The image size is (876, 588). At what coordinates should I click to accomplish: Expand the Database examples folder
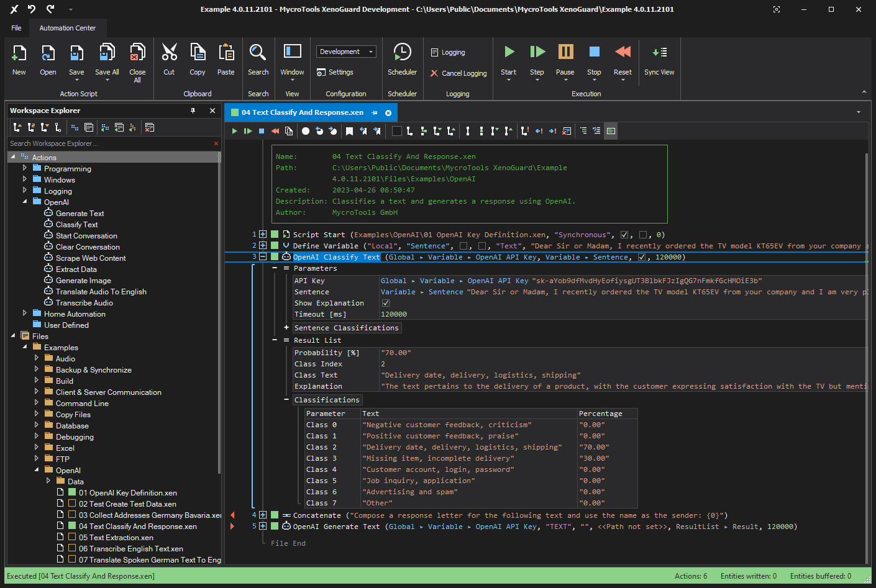click(37, 425)
